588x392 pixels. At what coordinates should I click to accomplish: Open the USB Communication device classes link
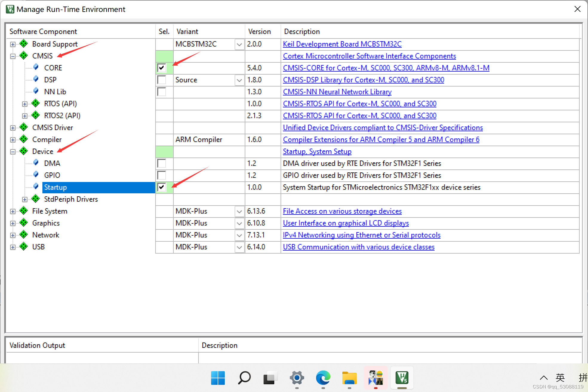pos(358,247)
